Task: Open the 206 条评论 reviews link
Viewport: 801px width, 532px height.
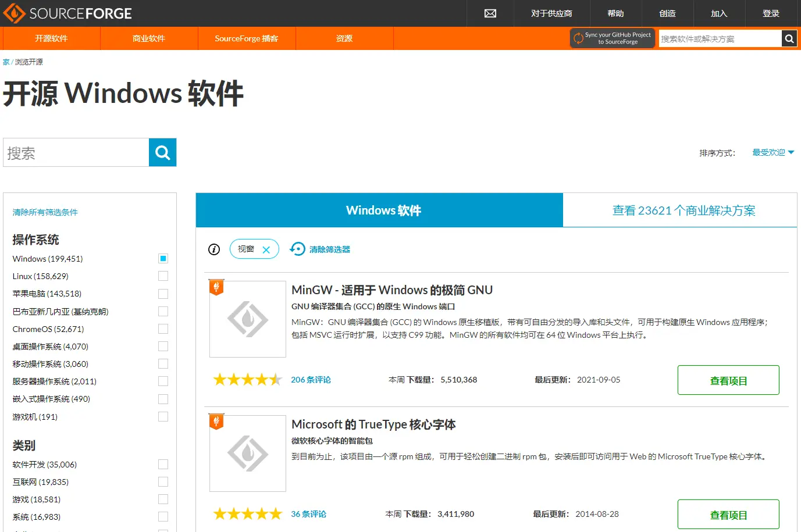Action: [x=311, y=380]
